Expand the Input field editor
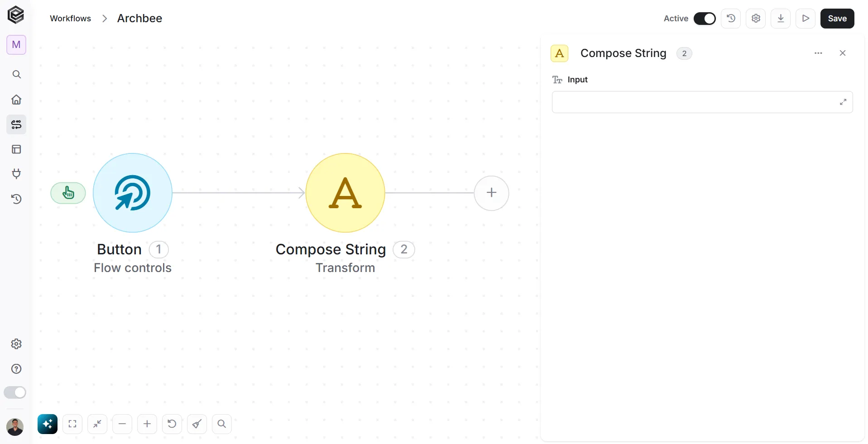This screenshot has height=444, width=868. [843, 102]
